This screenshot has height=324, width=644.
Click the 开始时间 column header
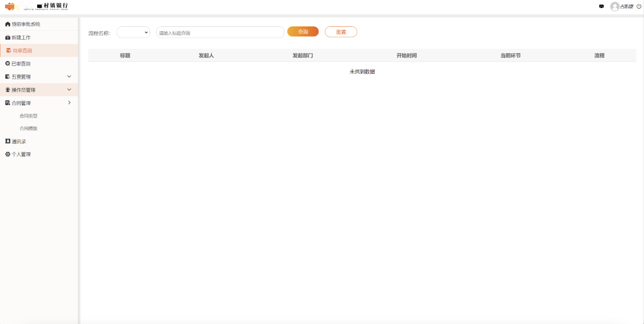coord(407,55)
